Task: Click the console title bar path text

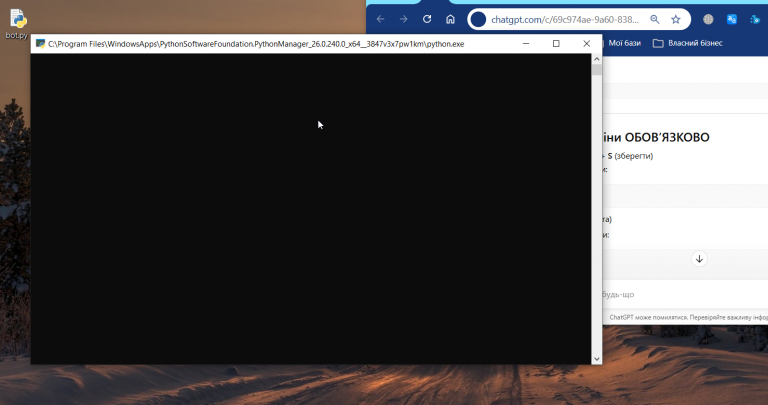Action: point(256,44)
